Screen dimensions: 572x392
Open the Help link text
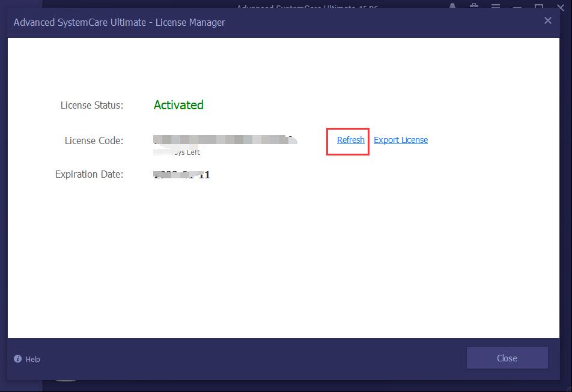coord(32,359)
